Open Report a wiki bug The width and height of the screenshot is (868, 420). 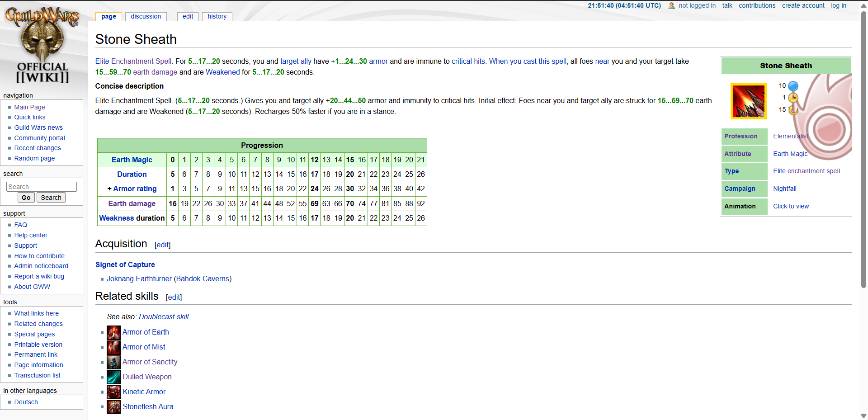(39, 276)
